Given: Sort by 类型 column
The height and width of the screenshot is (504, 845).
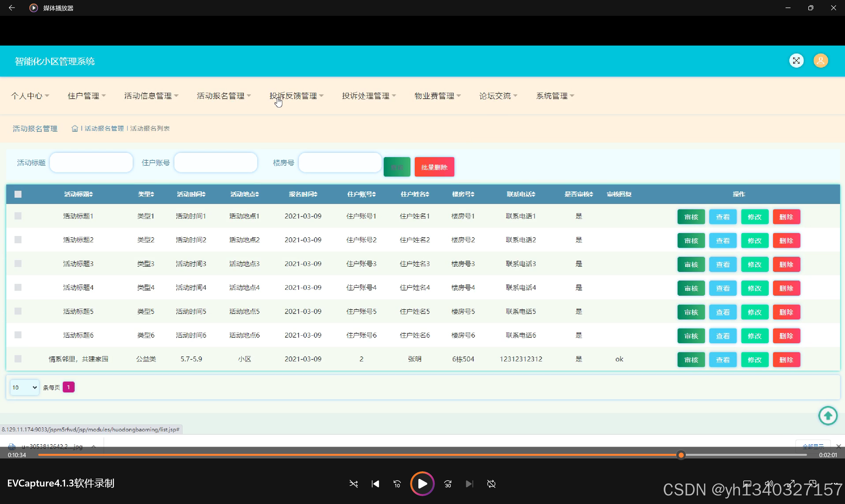Looking at the screenshot, I should 146,194.
